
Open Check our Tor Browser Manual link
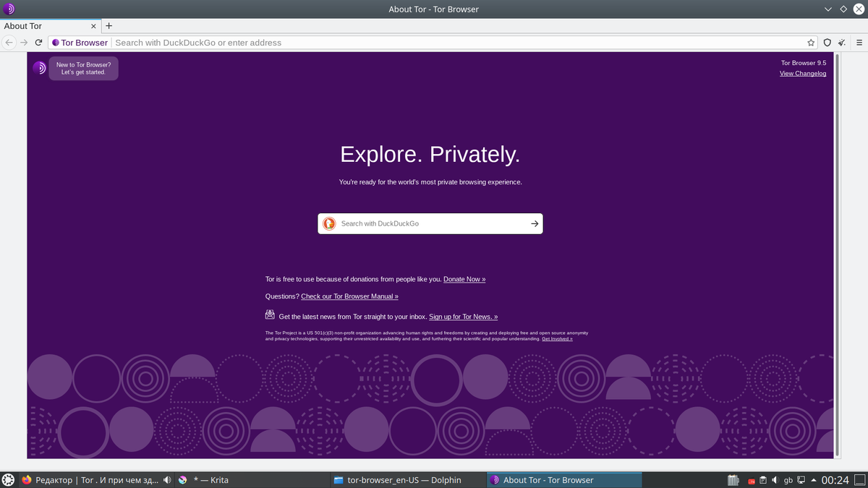point(349,296)
